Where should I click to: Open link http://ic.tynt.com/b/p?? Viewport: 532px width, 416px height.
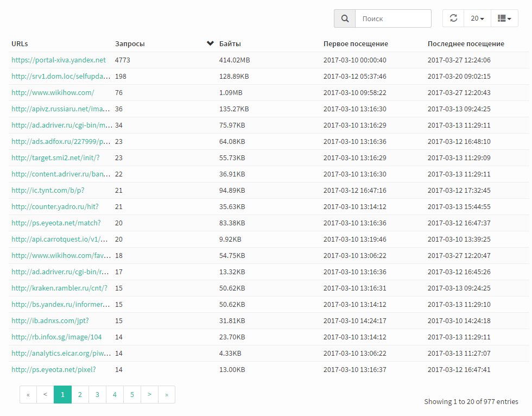tap(48, 191)
